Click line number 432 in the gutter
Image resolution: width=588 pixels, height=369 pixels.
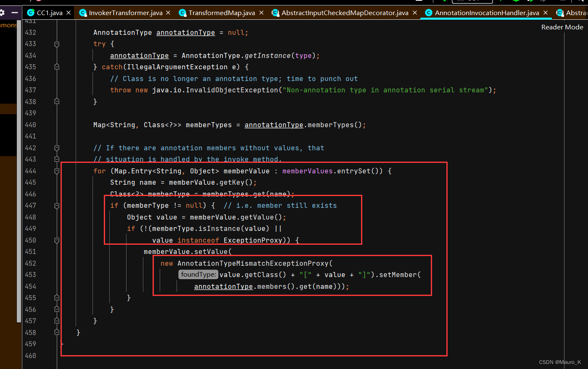[x=31, y=32]
